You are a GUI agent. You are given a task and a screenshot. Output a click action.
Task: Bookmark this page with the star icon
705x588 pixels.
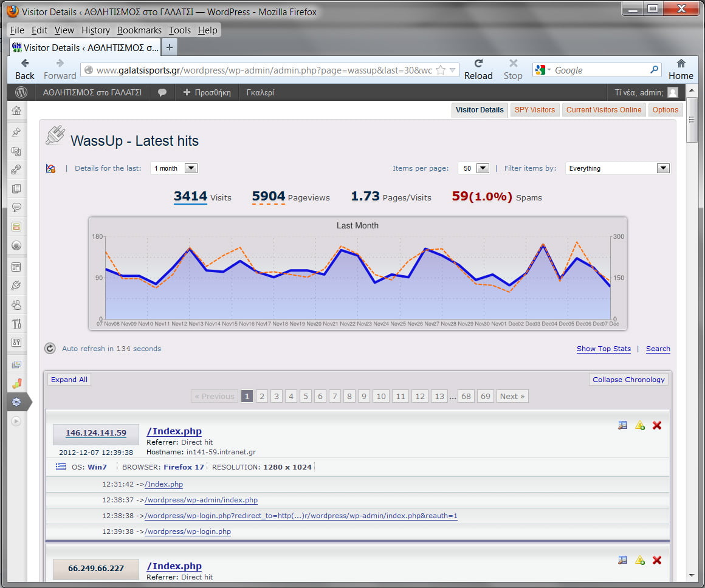point(441,70)
